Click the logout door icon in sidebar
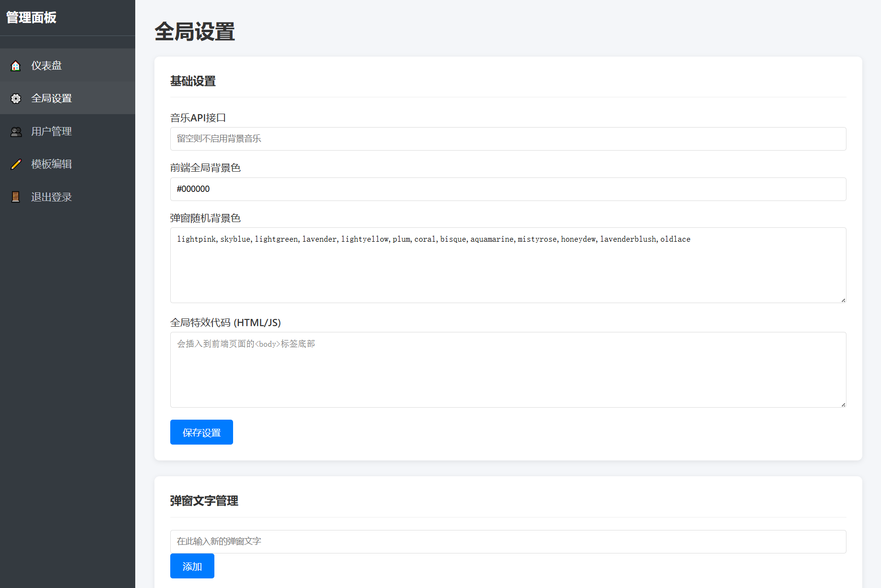The image size is (881, 588). 16,197
